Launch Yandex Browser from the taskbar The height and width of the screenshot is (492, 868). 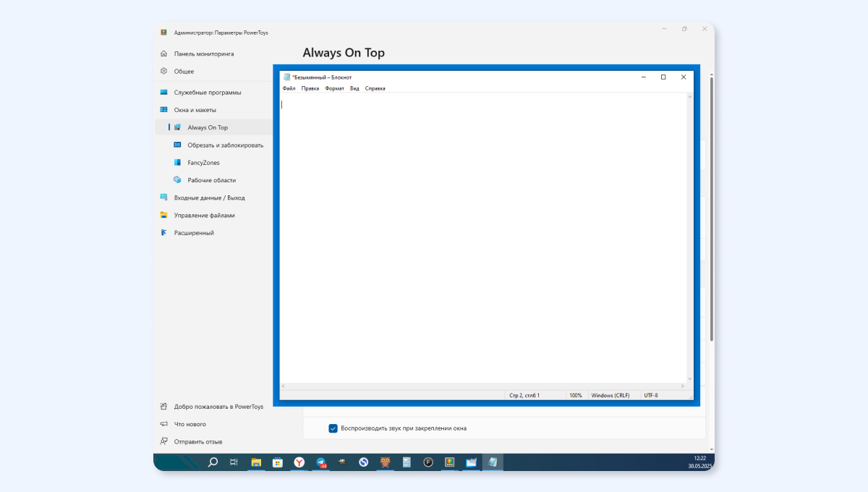pyautogui.click(x=299, y=462)
